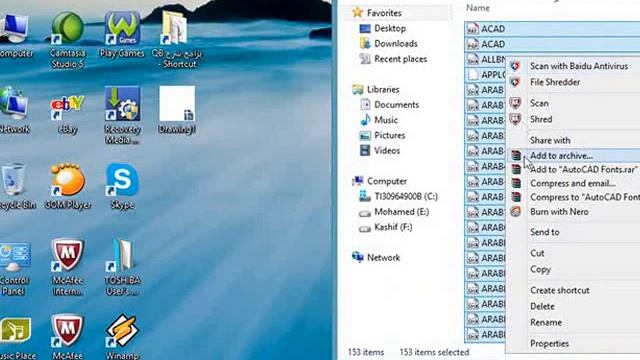Open the Network desktop icon
The height and width of the screenshot is (360, 640).
pos(15,110)
